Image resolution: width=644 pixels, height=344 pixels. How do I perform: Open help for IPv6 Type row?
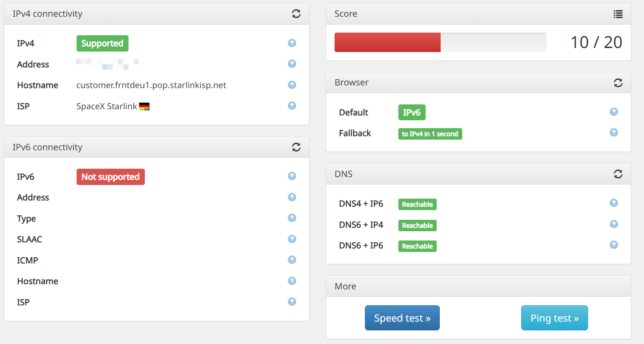292,218
